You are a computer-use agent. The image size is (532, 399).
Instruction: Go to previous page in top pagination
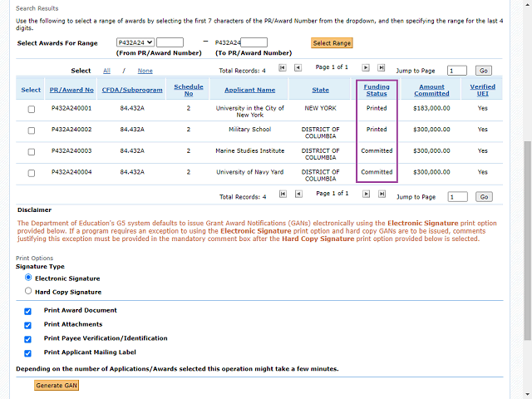pos(298,67)
